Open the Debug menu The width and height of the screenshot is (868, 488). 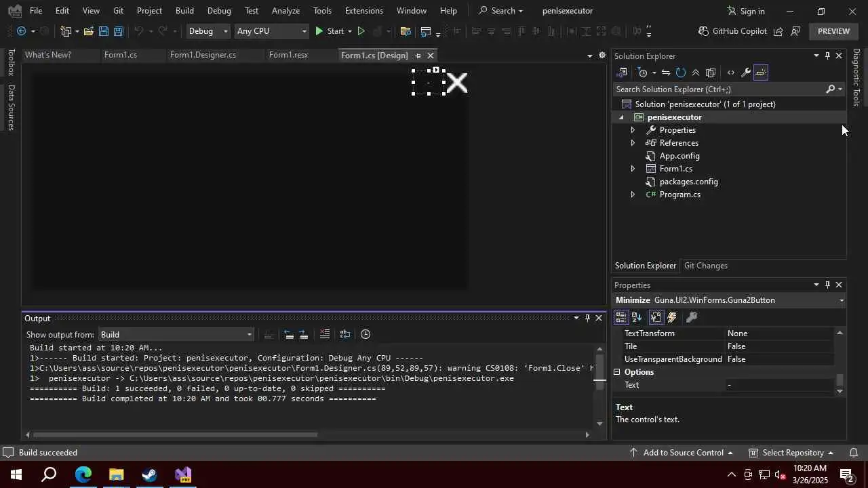219,11
